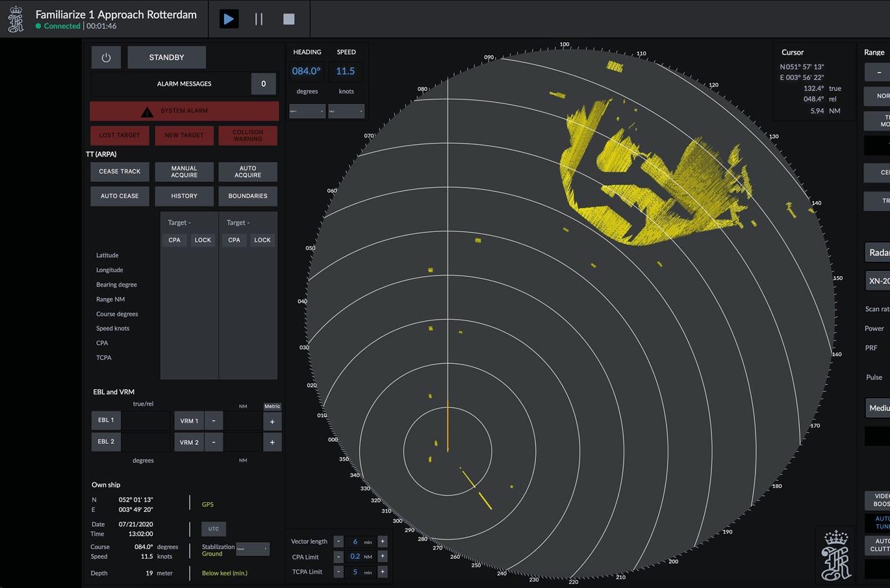Click the alarm count showing 0

click(x=263, y=84)
